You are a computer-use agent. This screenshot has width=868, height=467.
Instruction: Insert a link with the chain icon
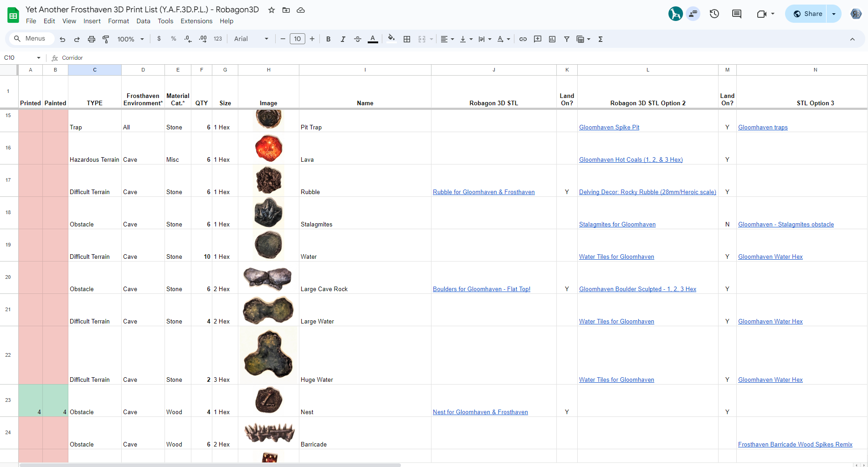523,39
